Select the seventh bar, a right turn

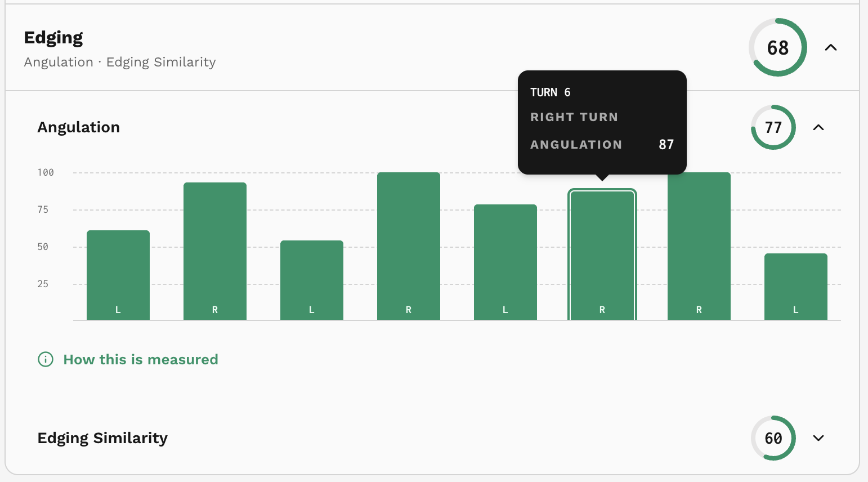[x=699, y=247]
